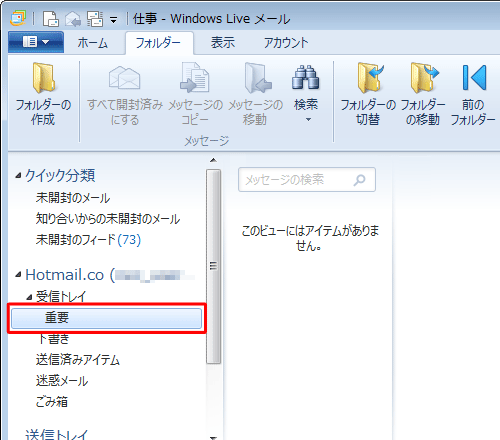Click the Send/Receive quick access icon

coord(95,19)
